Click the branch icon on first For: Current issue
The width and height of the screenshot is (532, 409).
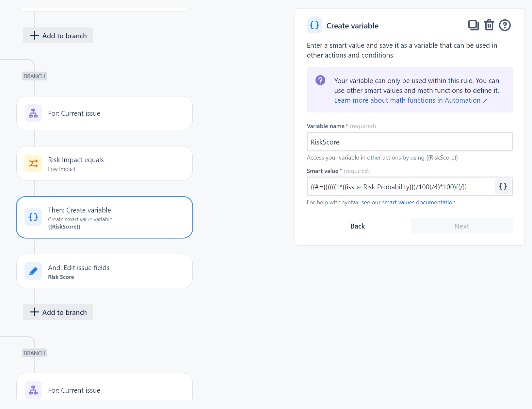[33, 113]
